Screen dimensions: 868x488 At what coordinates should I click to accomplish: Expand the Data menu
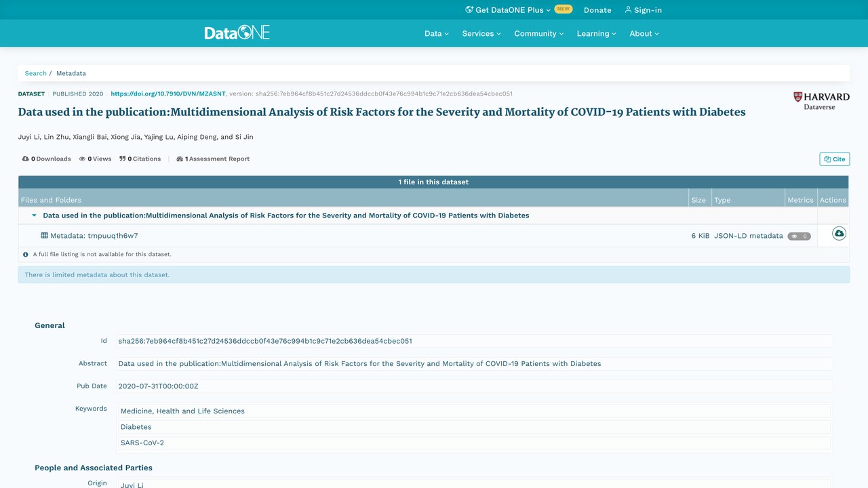click(x=437, y=33)
